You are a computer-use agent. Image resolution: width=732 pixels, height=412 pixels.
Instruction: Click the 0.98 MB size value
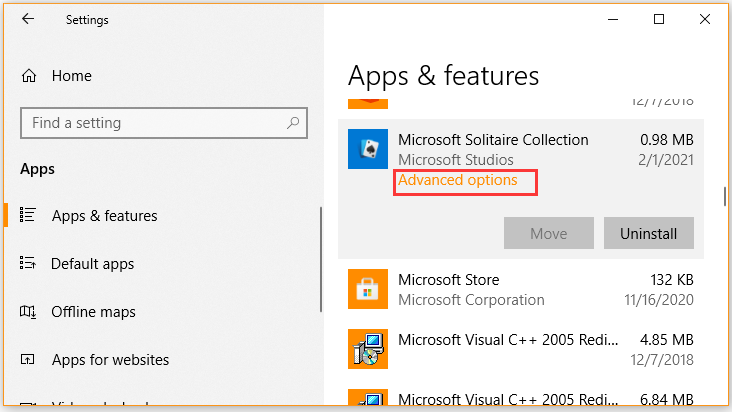tap(667, 140)
